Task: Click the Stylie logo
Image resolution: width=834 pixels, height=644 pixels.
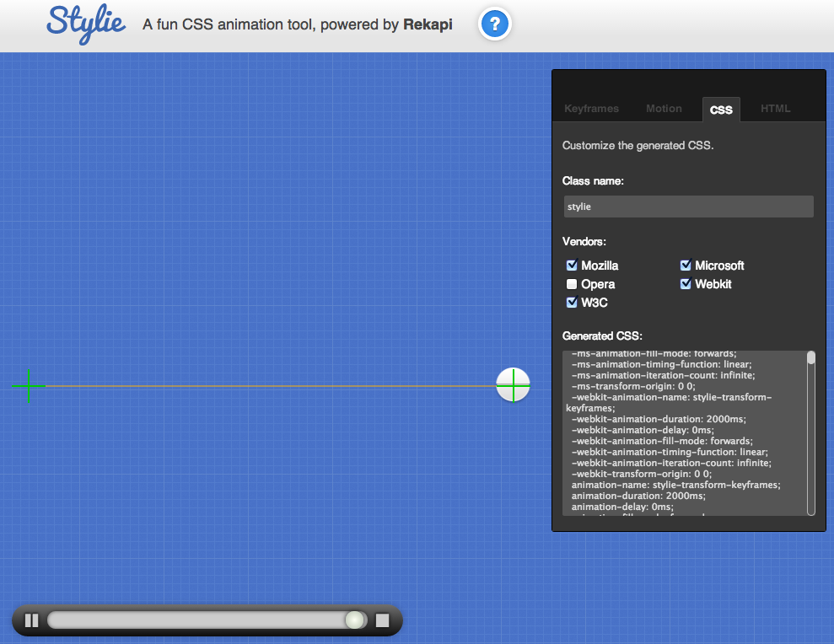Action: [86, 24]
